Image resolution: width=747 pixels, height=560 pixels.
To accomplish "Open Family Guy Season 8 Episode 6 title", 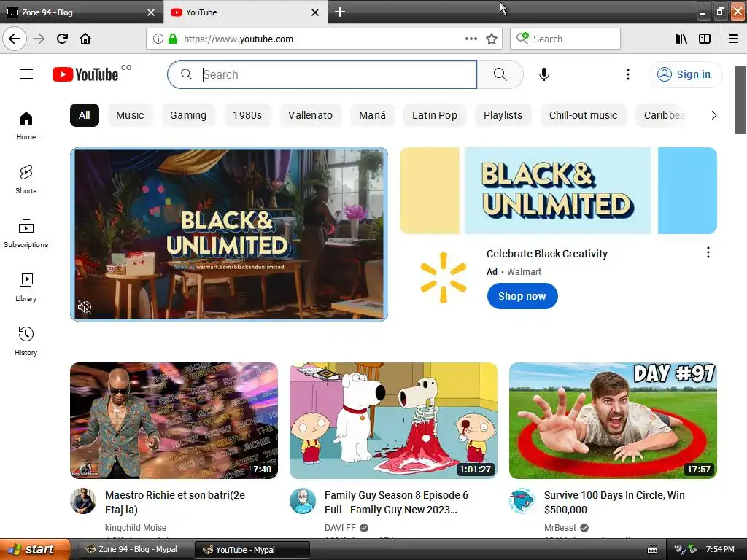I will [x=396, y=502].
